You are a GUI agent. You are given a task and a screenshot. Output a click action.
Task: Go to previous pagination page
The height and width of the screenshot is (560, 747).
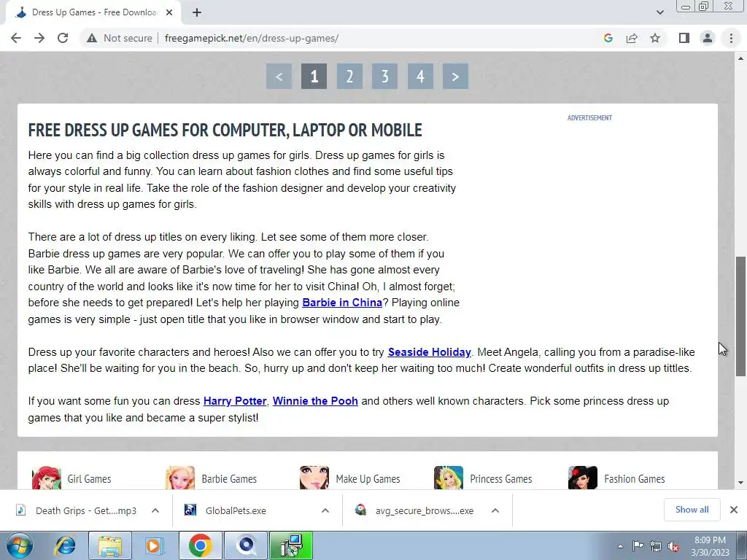[x=279, y=76]
